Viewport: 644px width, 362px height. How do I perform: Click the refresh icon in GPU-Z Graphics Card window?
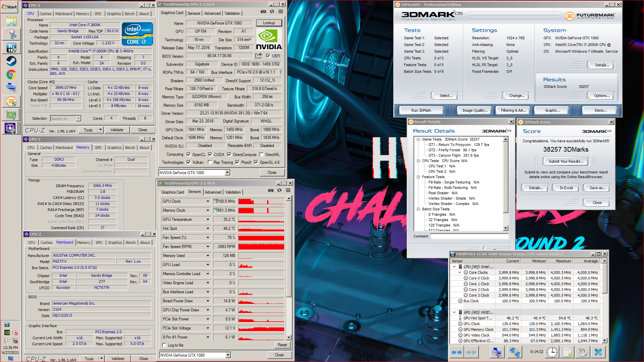(272, 12)
